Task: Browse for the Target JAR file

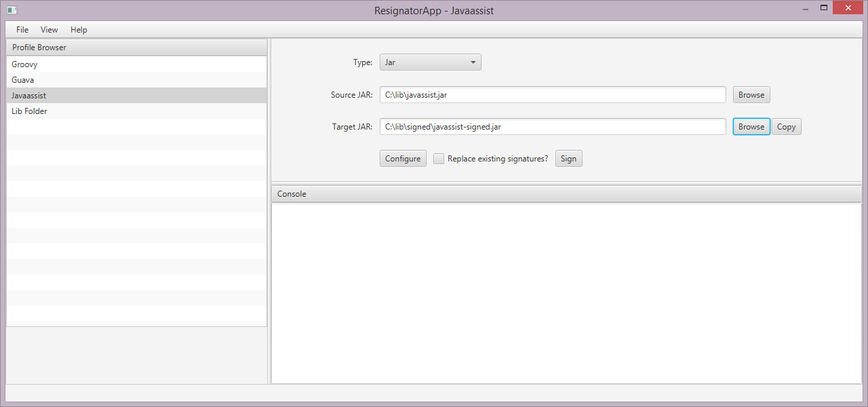Action: coord(751,127)
